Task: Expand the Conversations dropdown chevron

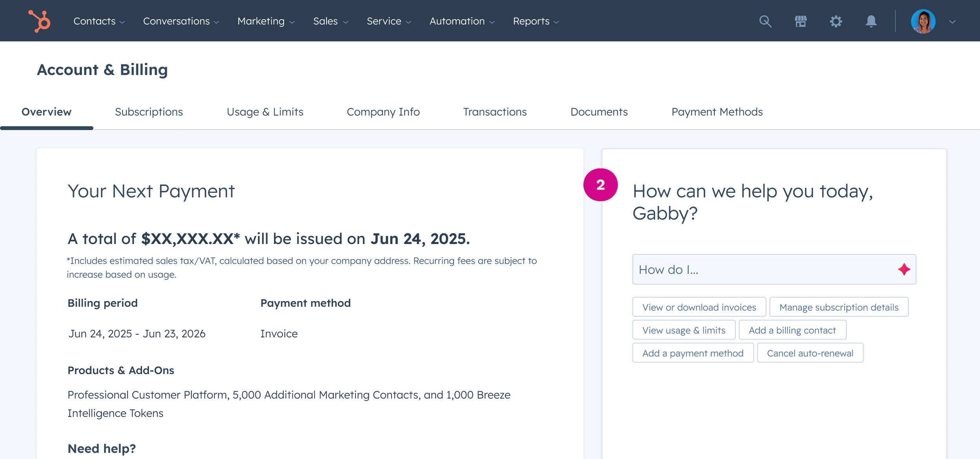Action: [216, 22]
